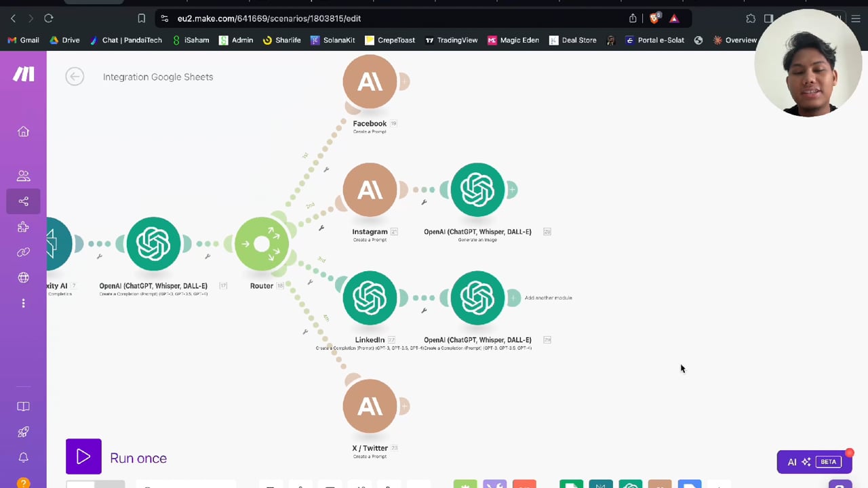Select OpenAI module left of Router
Image resolution: width=868 pixels, height=488 pixels.
(x=153, y=244)
